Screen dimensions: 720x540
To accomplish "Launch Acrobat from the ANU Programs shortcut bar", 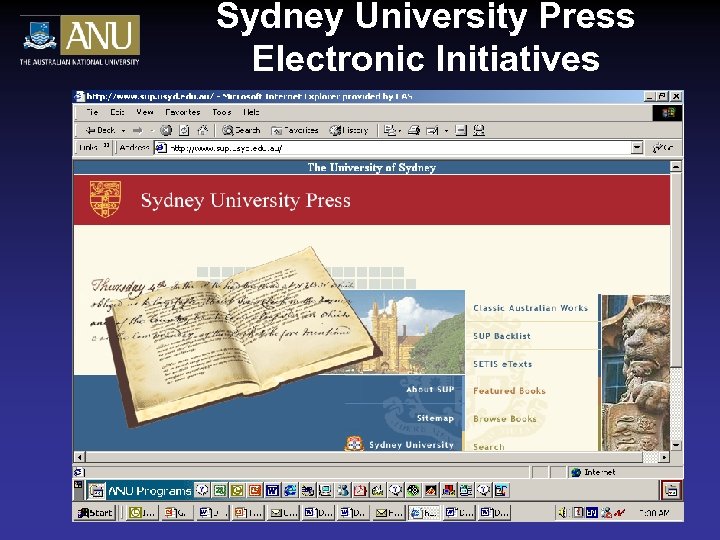I will pyautogui.click(x=360, y=491).
